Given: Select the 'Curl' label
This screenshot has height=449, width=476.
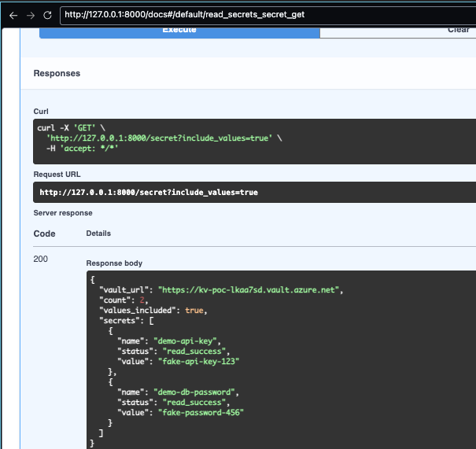Looking at the screenshot, I should tap(41, 112).
